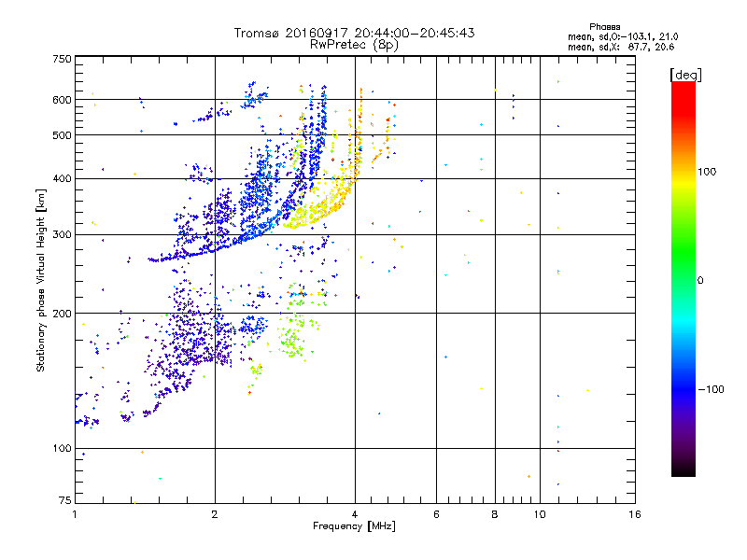Click y-axis tick label '400'
Image resolution: width=747 pixels, height=560 pixels.
63,178
